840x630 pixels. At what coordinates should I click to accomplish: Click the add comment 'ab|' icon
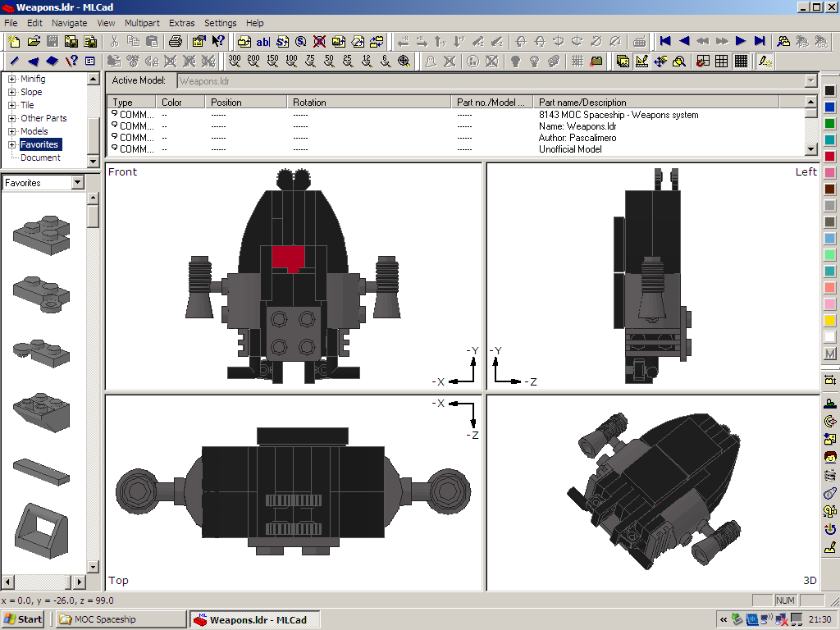pyautogui.click(x=262, y=41)
